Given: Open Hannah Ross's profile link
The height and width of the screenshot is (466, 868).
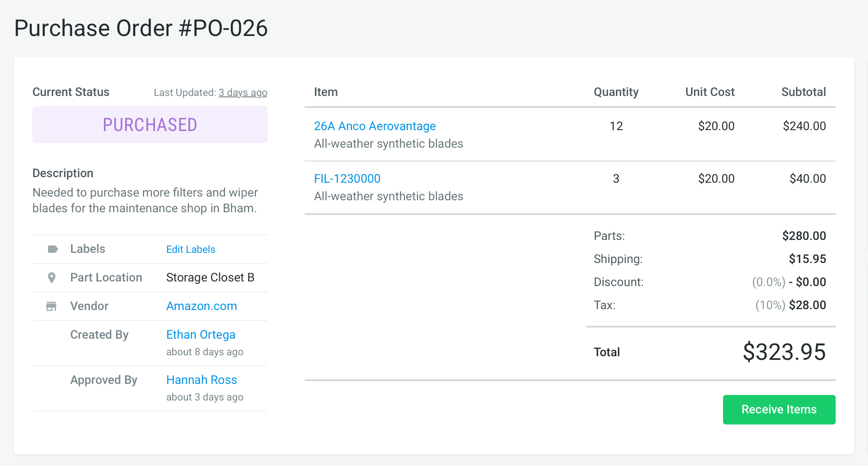Looking at the screenshot, I should 201,380.
